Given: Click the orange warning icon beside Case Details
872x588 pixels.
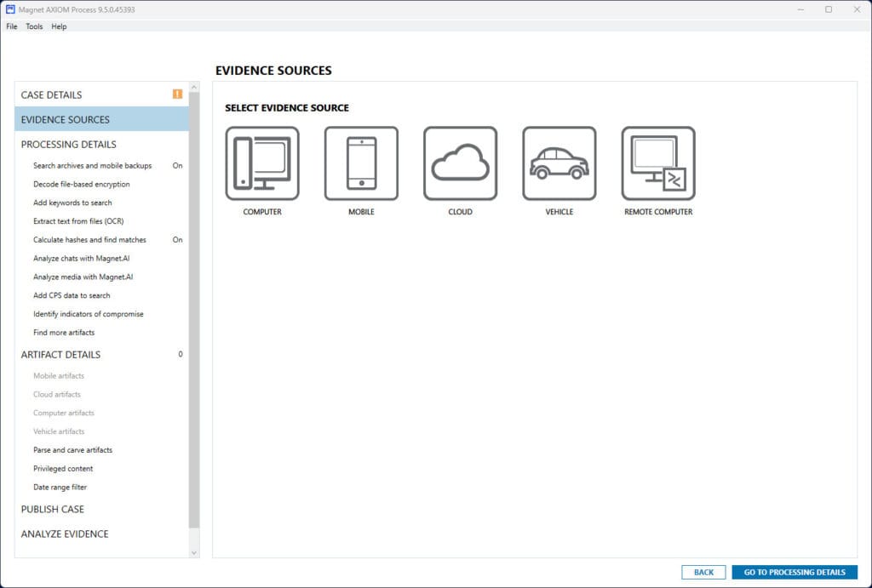Looking at the screenshot, I should (x=177, y=94).
